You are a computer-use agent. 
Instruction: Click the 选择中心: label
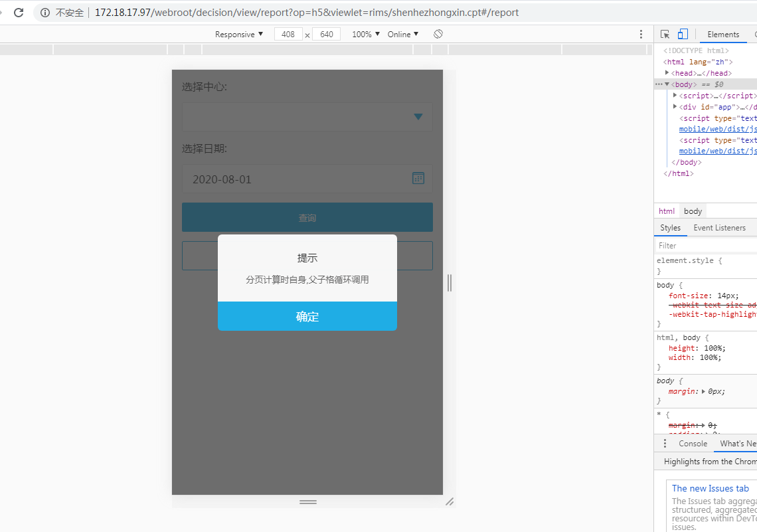coord(205,87)
